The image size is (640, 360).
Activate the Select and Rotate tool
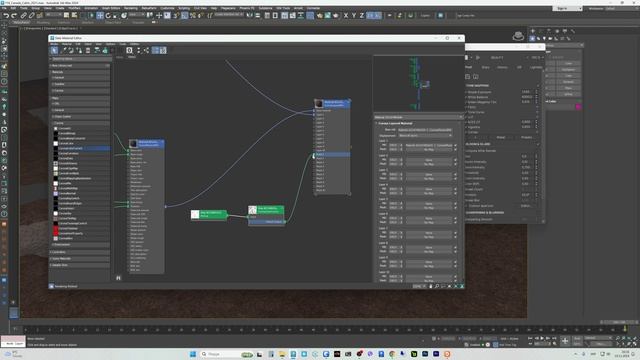pyautogui.click(x=108, y=16)
